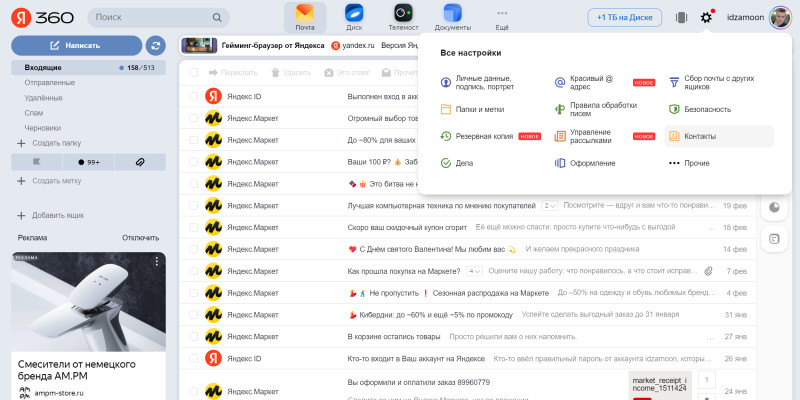
Task: Click the settings gear icon
Action: click(x=707, y=17)
